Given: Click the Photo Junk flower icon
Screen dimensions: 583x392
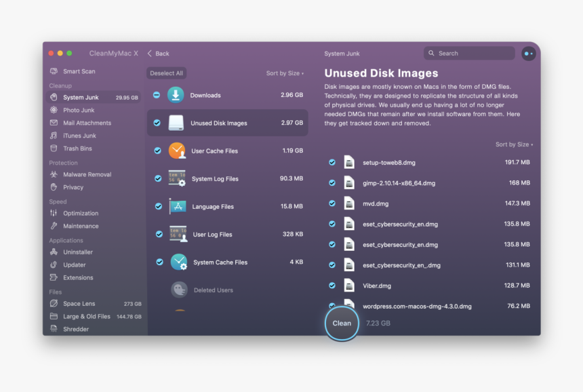Looking at the screenshot, I should [x=54, y=110].
